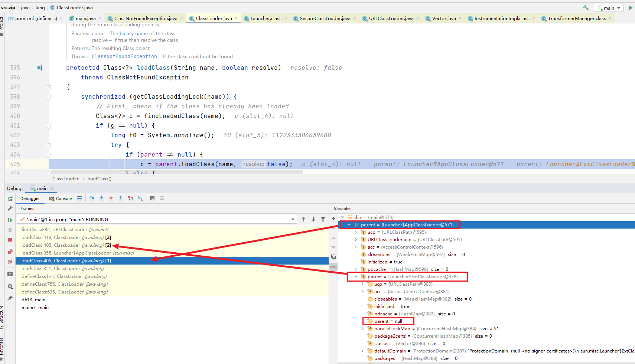Open debugger settings wrench icon
The height and width of the screenshot is (364, 635).
point(10,208)
